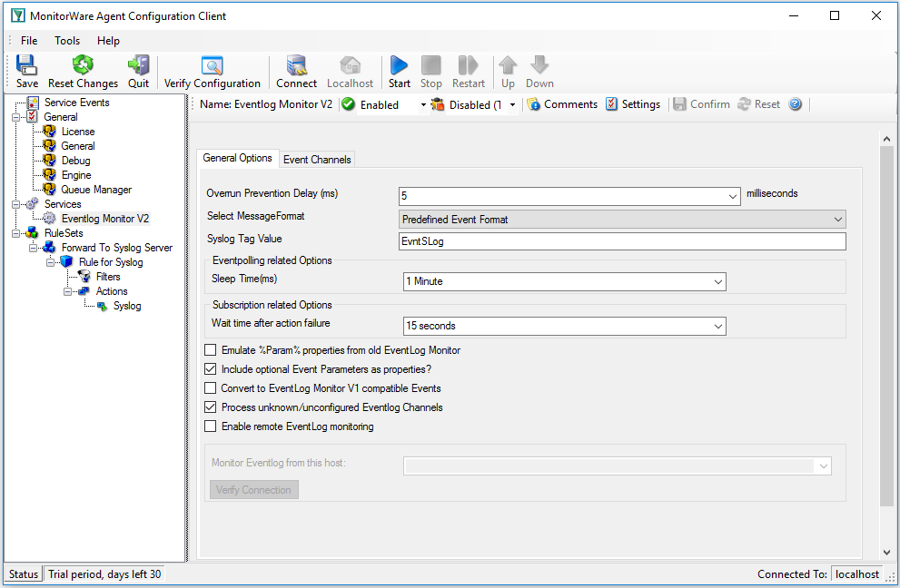
Task: Collapse the General tree node
Action: pyautogui.click(x=16, y=117)
